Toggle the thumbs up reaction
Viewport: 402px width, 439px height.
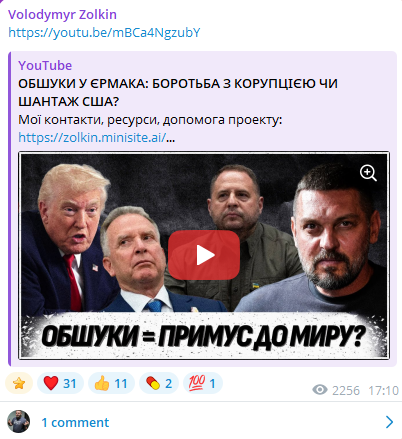111,383
